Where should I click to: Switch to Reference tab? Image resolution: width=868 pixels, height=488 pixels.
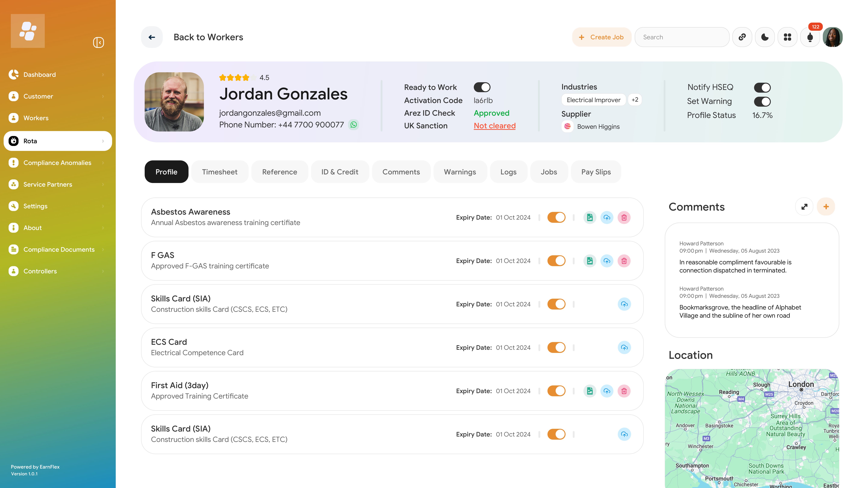click(x=280, y=172)
